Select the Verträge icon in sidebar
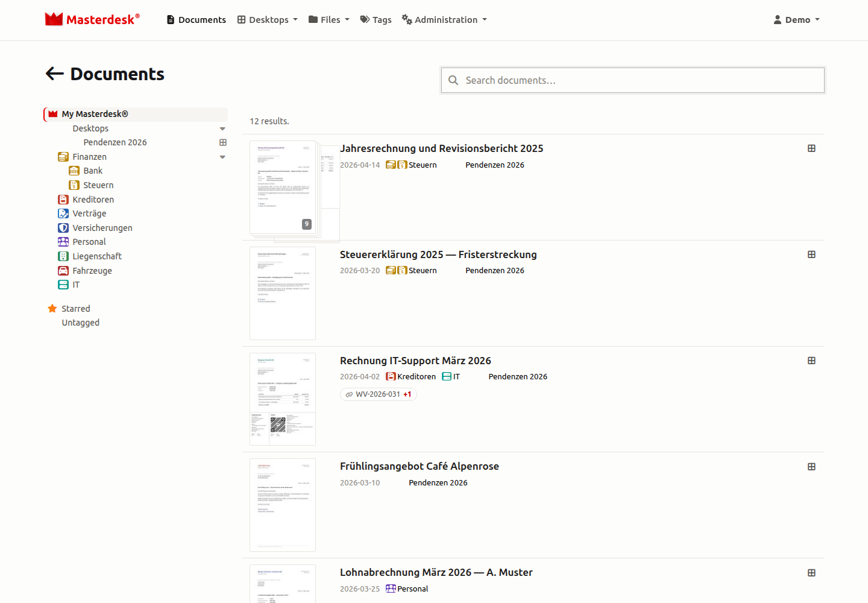 63,213
